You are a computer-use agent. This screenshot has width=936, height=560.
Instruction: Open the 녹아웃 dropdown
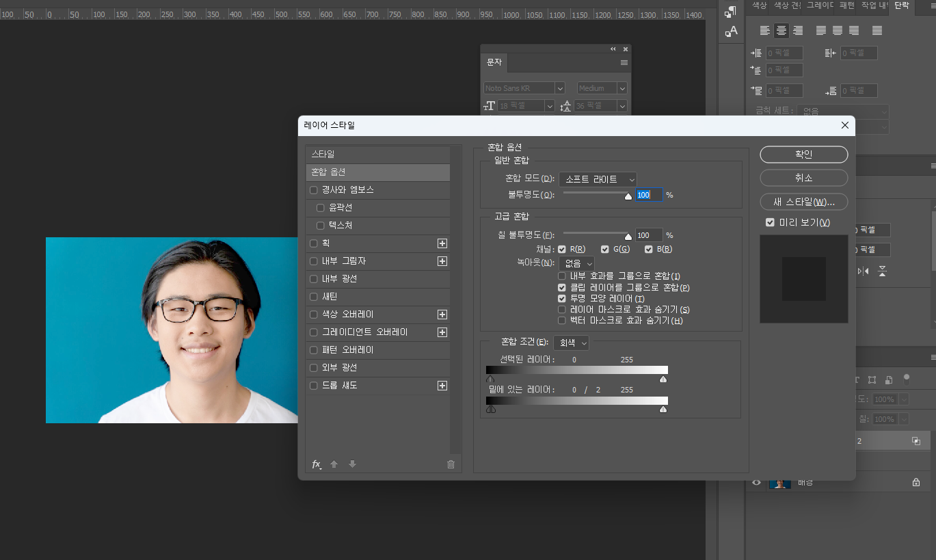point(576,263)
